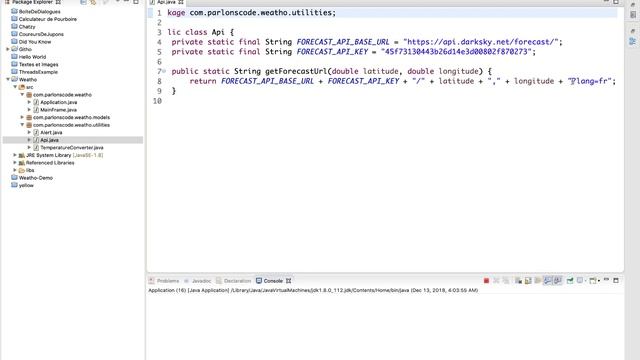The height and width of the screenshot is (360, 640).
Task: Open MainFrame.java in Package Explorer
Action: coord(58,110)
